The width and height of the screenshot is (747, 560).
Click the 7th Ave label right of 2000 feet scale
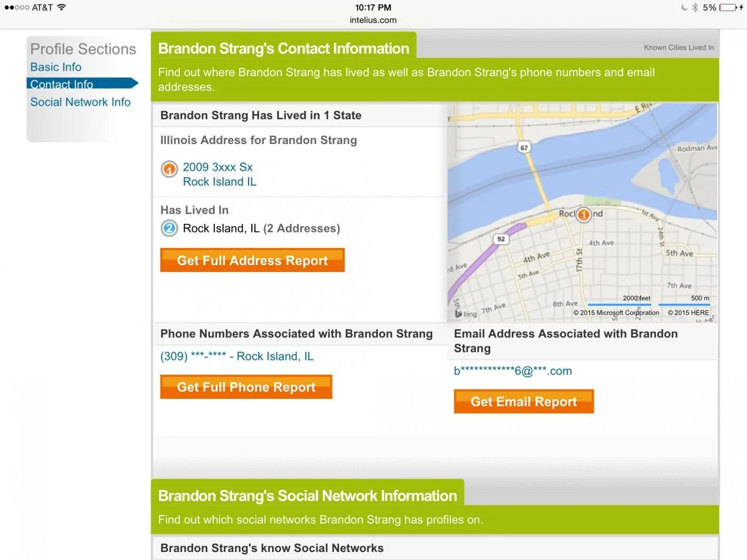tap(679, 286)
